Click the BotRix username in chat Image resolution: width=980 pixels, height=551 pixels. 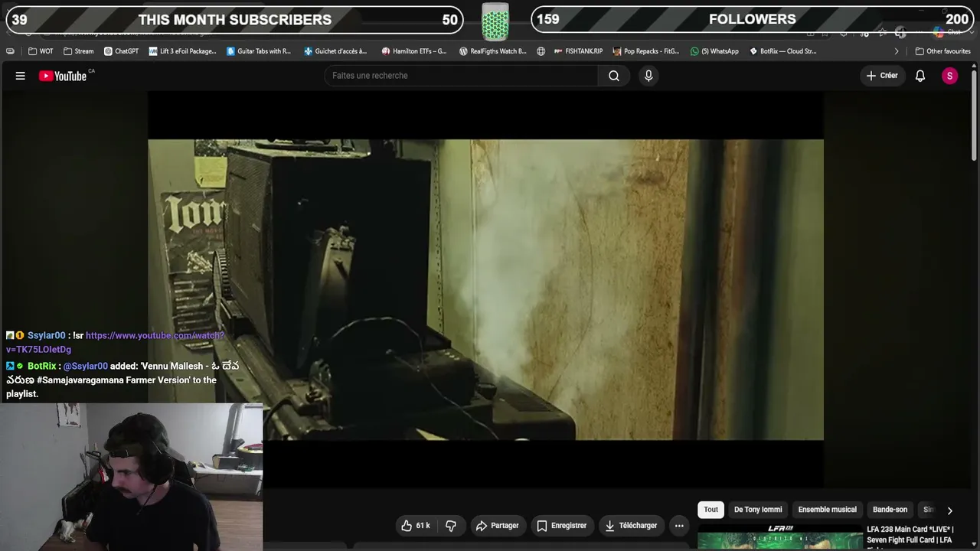42,367
